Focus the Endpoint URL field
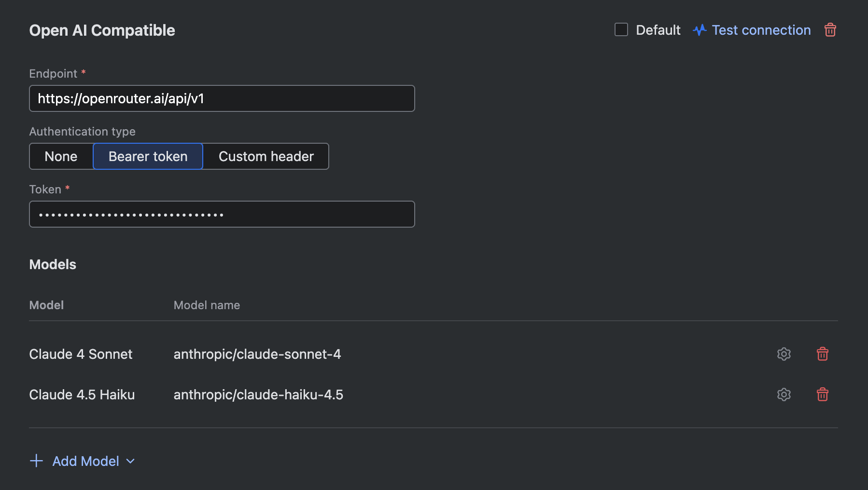868x490 pixels. pos(222,98)
